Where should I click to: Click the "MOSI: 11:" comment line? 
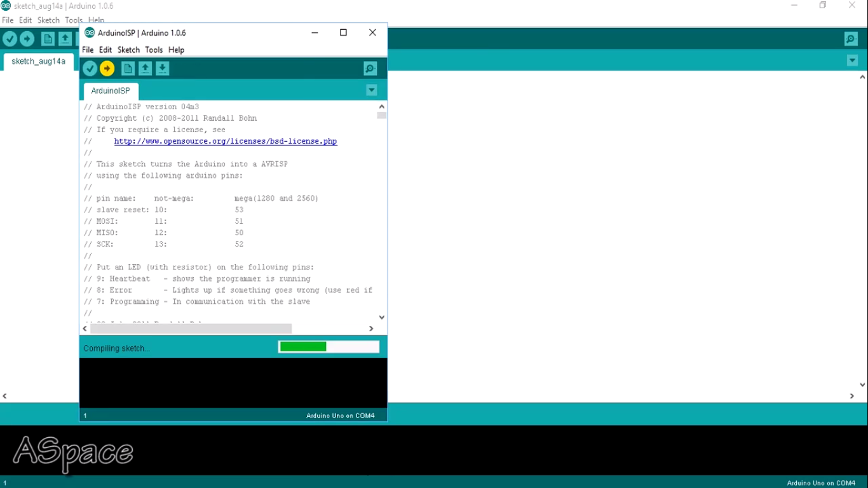163,221
